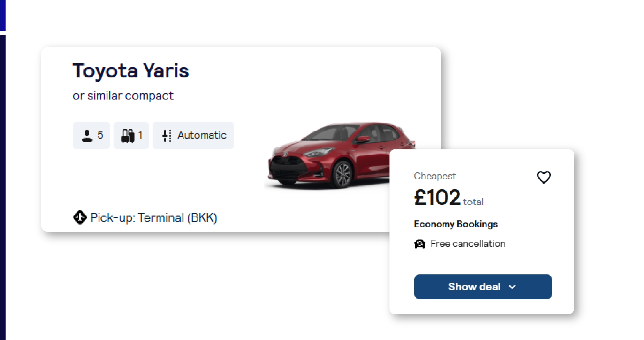The height and width of the screenshot is (340, 644).
Task: Select the Economy Bookings provider name
Action: point(456,224)
